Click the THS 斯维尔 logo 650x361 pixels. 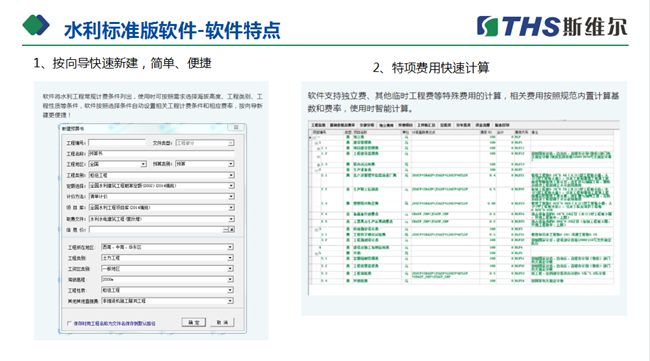(552, 27)
